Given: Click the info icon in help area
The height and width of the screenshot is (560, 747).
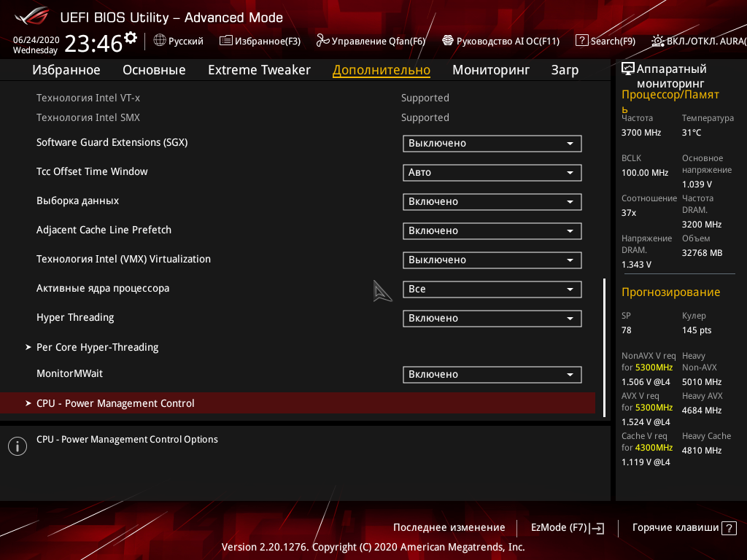Looking at the screenshot, I should (18, 446).
